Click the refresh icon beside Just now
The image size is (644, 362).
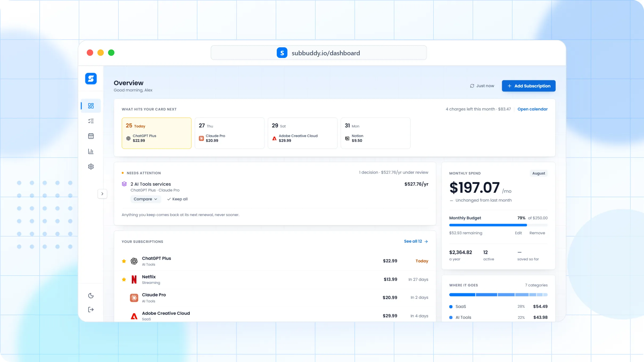click(x=472, y=86)
